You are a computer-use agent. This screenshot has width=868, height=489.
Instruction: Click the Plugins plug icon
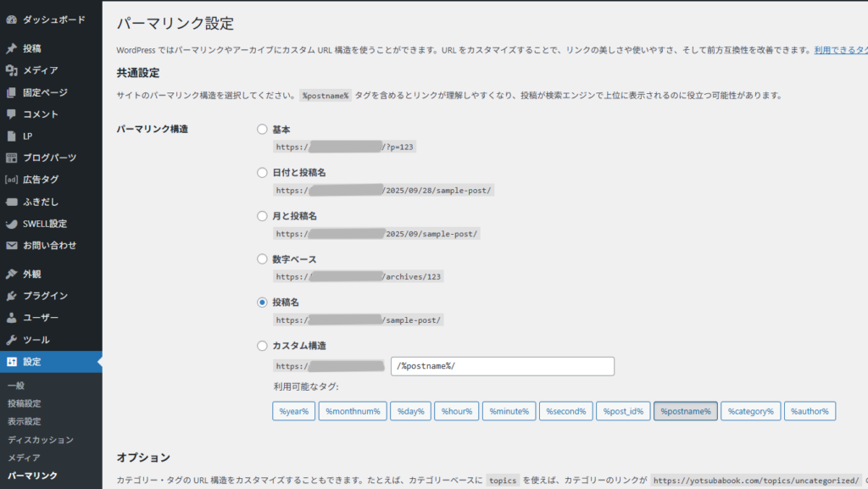pos(11,296)
